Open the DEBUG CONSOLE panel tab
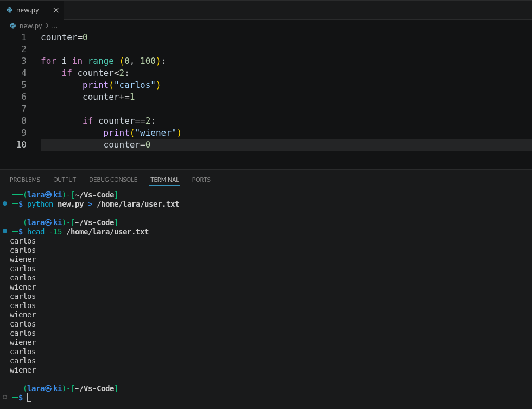Viewport: 532px width, 409px height. click(113, 180)
